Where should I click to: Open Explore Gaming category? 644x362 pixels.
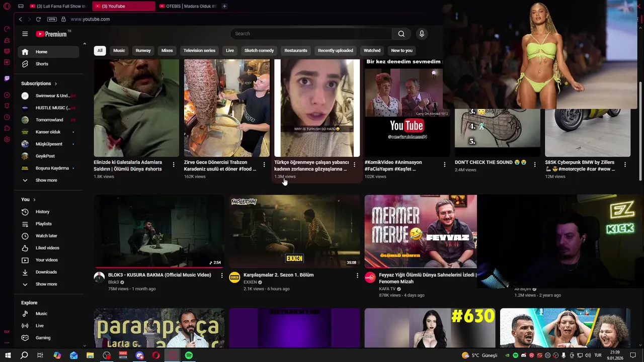tap(48, 338)
